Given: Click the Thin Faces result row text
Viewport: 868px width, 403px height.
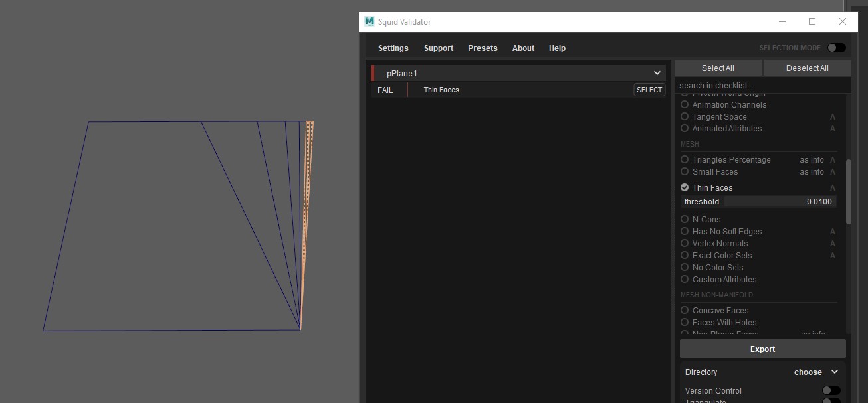Looking at the screenshot, I should (441, 90).
